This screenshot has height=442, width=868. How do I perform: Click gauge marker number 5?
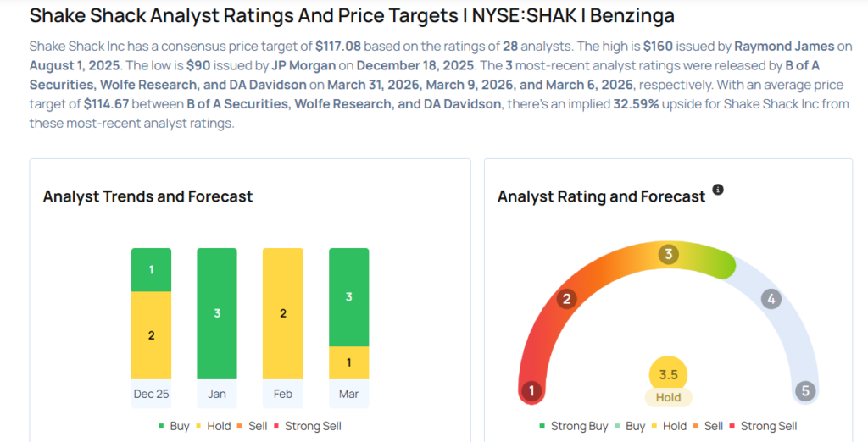pos(804,391)
